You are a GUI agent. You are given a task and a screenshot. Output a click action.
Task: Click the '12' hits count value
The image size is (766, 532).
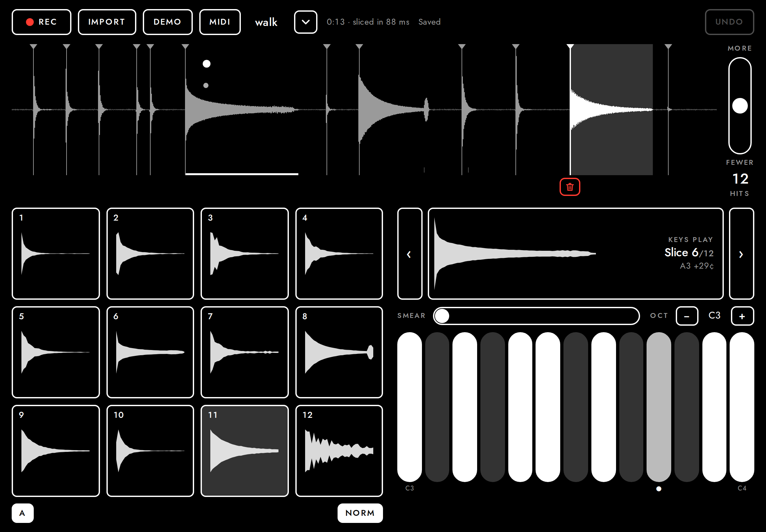[740, 179]
